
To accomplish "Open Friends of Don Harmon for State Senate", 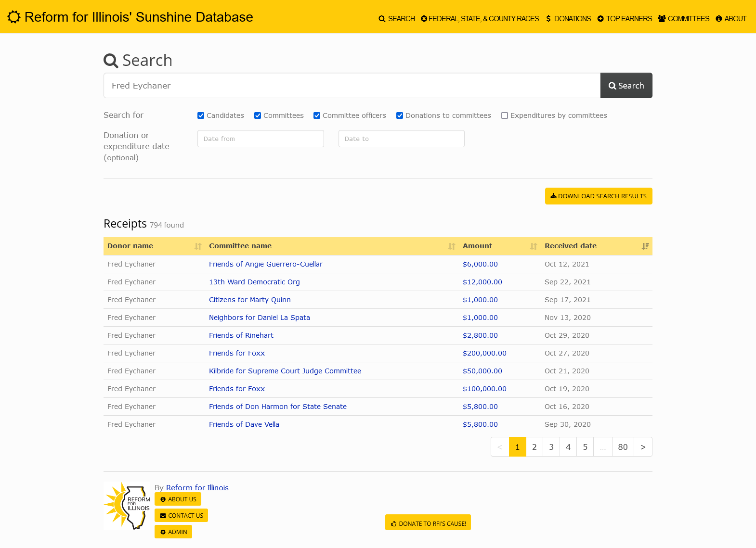I will (278, 407).
